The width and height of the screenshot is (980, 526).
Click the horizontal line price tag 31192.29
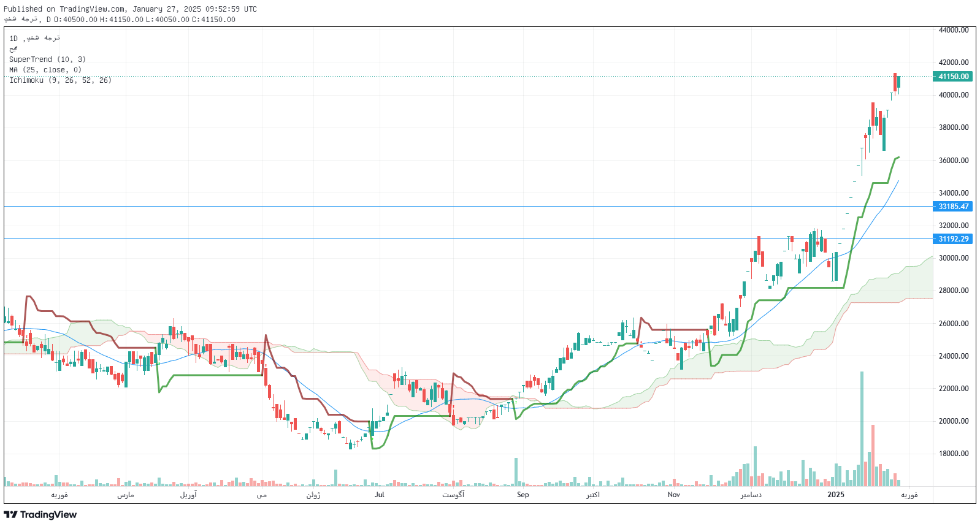[x=952, y=239]
